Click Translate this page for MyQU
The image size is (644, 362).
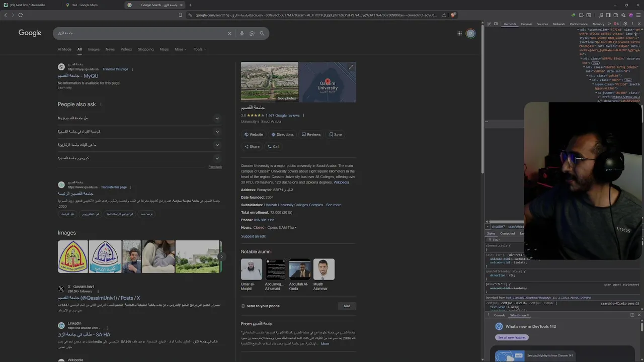coord(115,69)
